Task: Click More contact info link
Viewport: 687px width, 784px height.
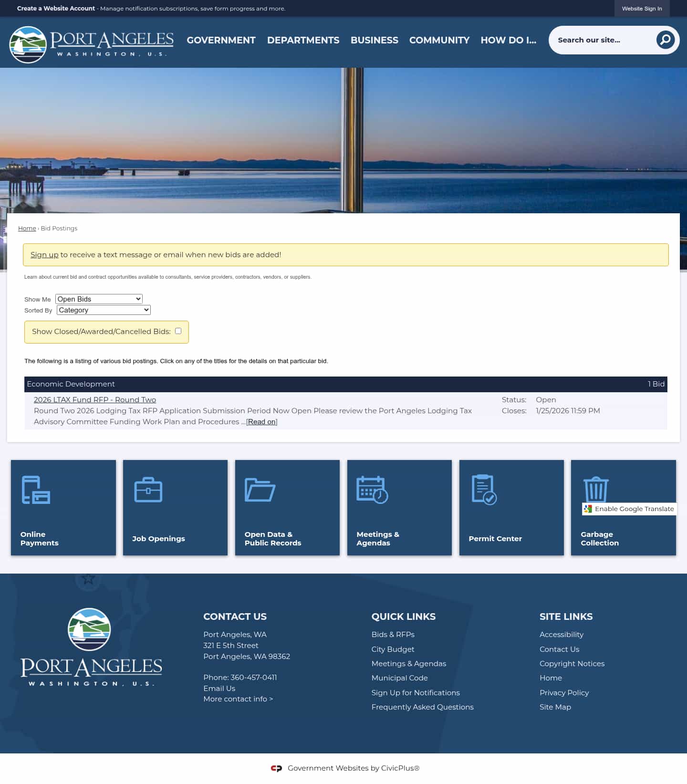Action: coord(238,699)
